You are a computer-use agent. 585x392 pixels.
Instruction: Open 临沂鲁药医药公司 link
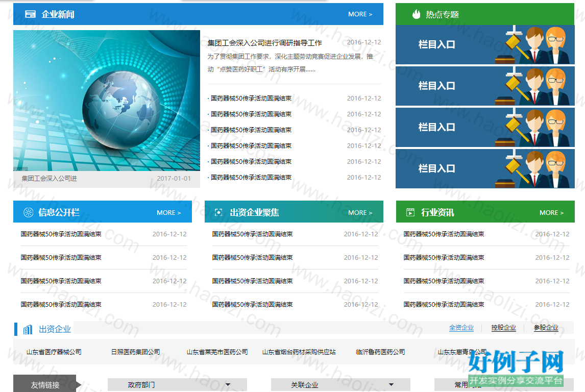[x=380, y=352]
